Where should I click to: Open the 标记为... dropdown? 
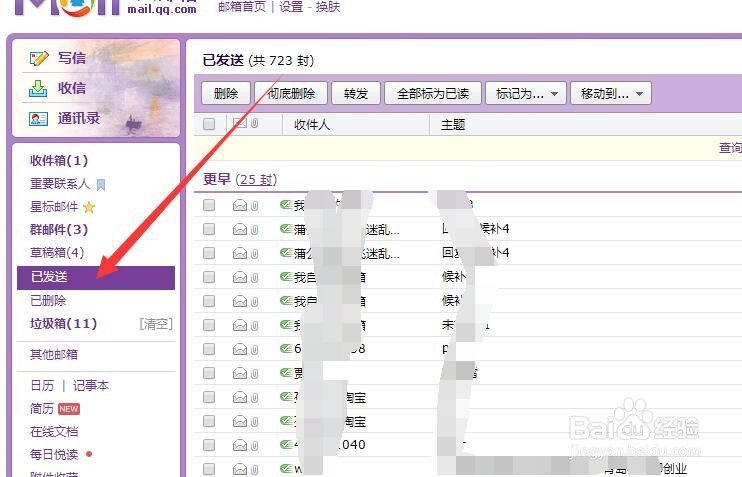click(x=526, y=93)
